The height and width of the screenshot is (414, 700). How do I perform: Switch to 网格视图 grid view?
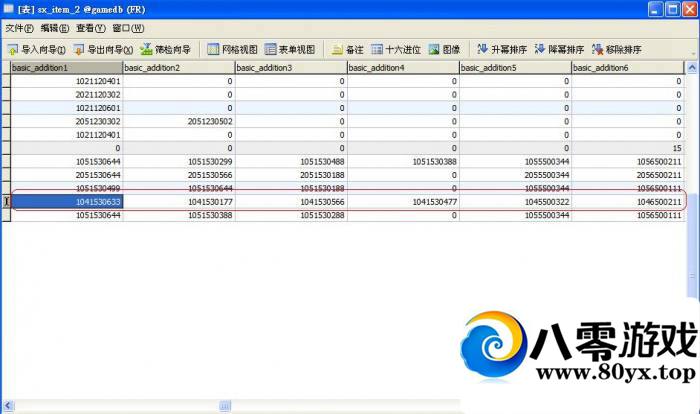point(232,49)
